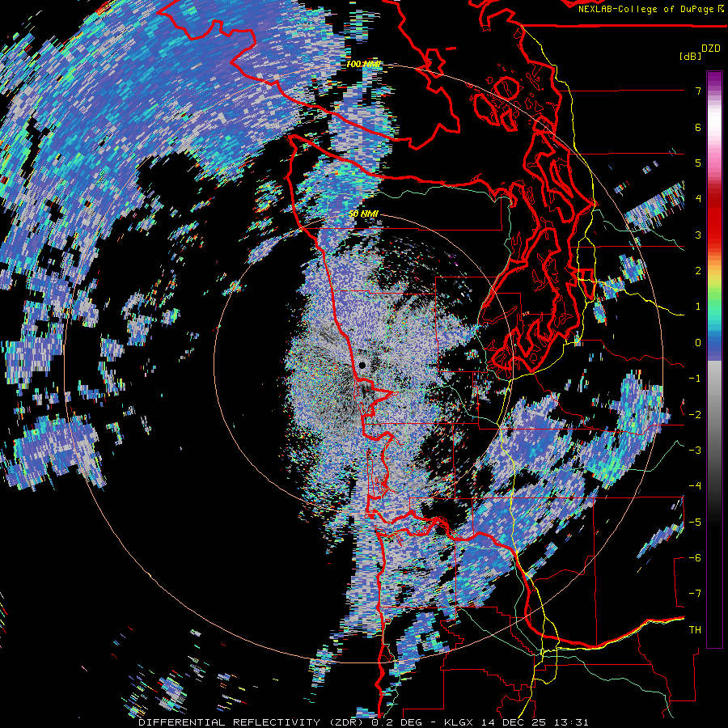
Task: Click the -4 value on color scale
Action: click(695, 486)
